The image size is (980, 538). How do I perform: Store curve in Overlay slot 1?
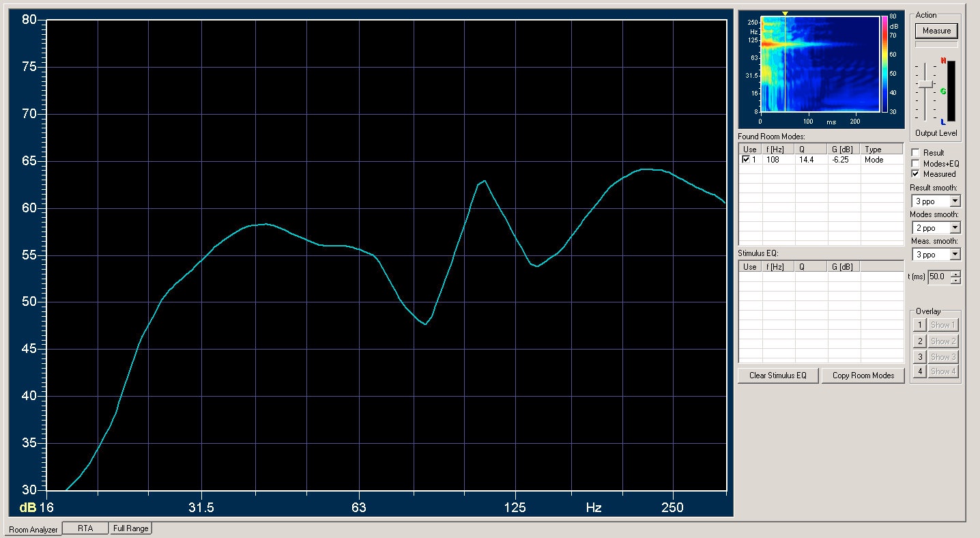pos(920,325)
